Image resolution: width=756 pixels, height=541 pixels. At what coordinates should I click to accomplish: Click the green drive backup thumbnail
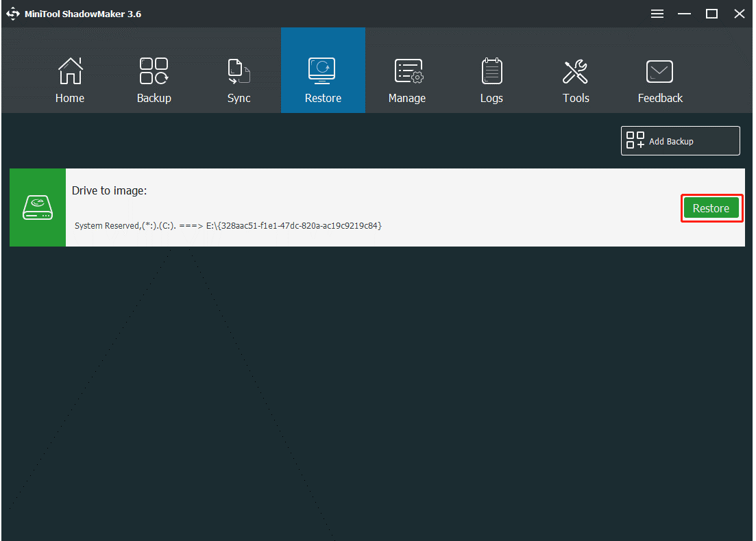pos(38,207)
